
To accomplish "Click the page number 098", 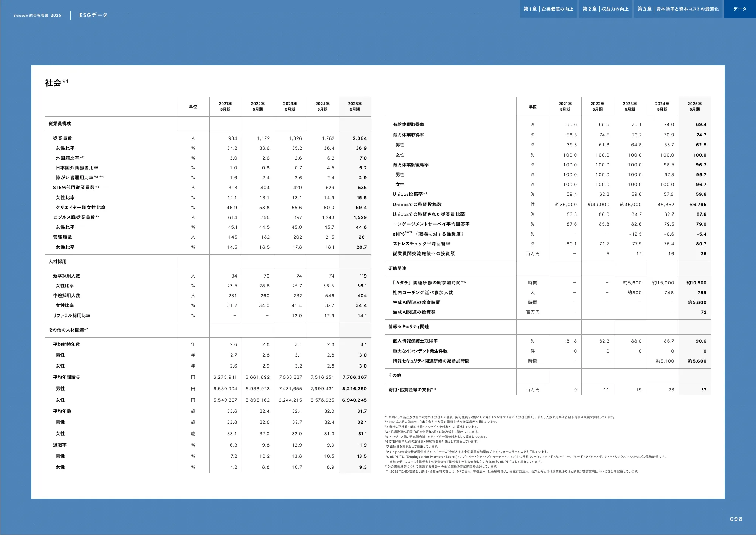I will pyautogui.click(x=736, y=519).
